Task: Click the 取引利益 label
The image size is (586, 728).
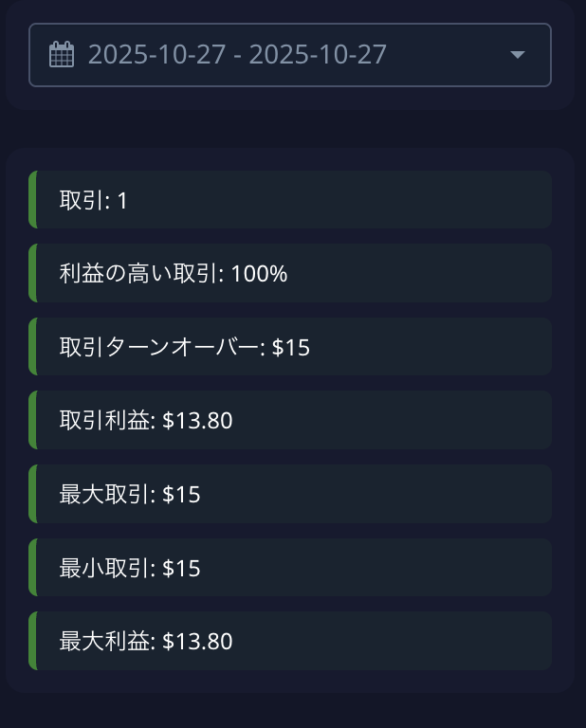Action: coord(106,420)
